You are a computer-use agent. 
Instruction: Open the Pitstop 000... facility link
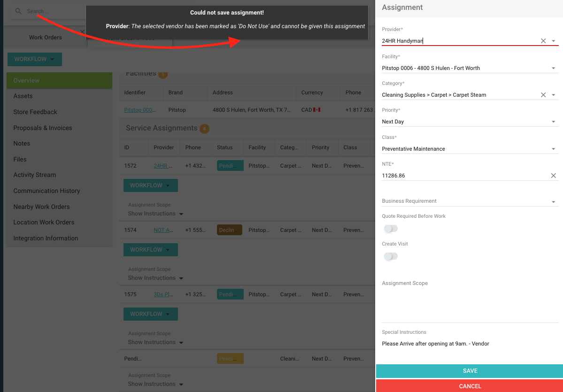click(139, 110)
